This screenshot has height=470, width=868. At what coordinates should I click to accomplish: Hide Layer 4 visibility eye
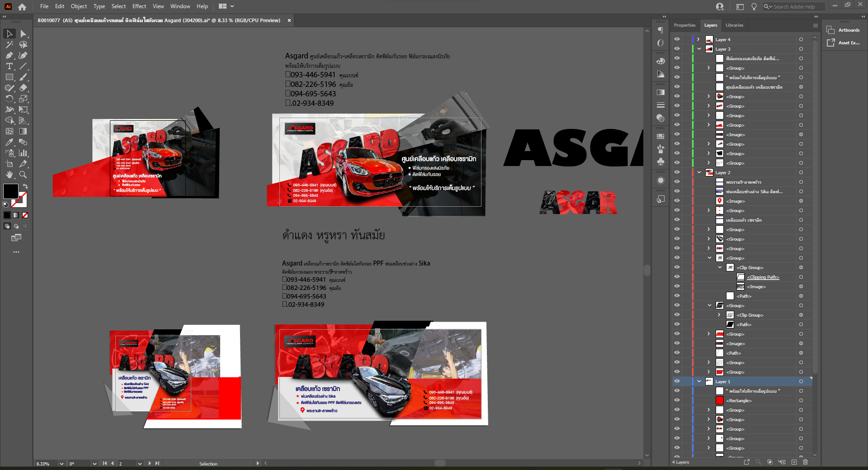(x=677, y=39)
